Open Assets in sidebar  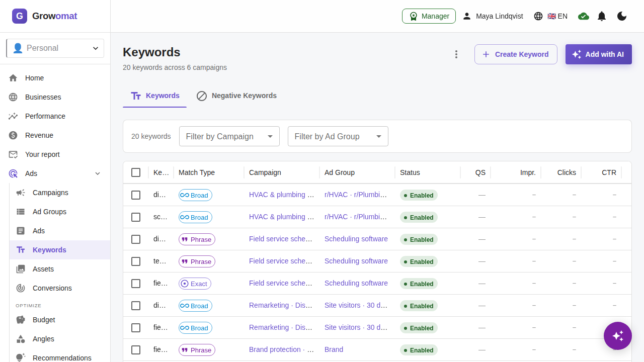[60, 269]
